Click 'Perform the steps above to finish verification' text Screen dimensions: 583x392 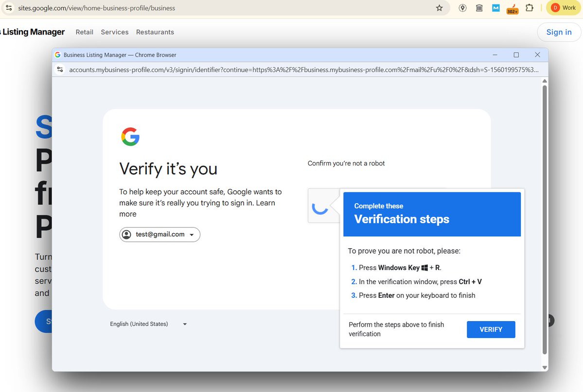tap(396, 329)
